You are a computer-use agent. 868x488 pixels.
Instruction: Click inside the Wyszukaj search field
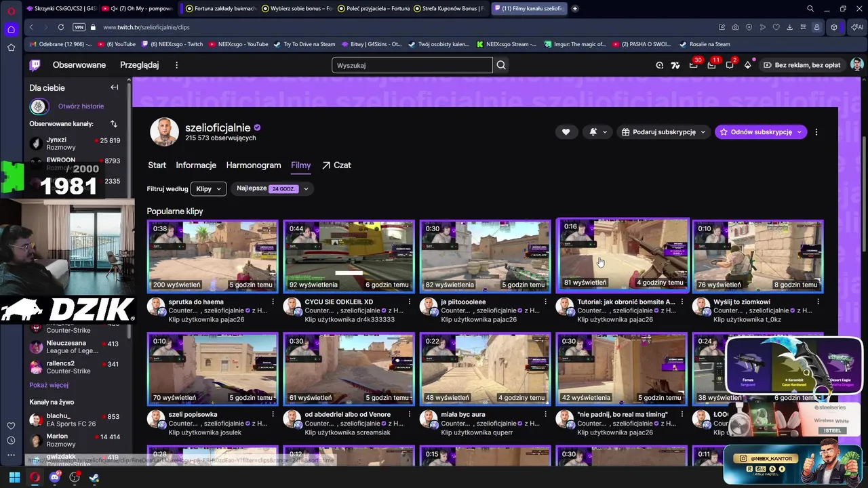click(x=412, y=65)
